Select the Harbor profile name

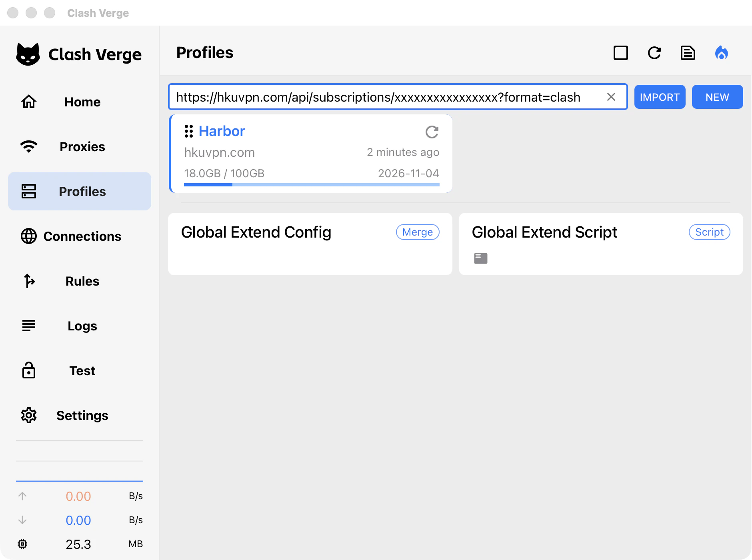pos(222,131)
